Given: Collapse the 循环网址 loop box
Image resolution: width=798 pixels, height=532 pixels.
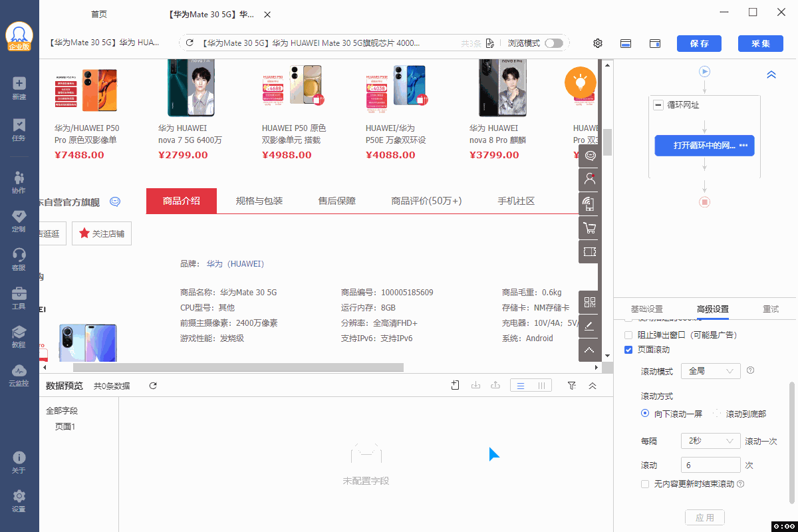Looking at the screenshot, I should click(x=658, y=105).
